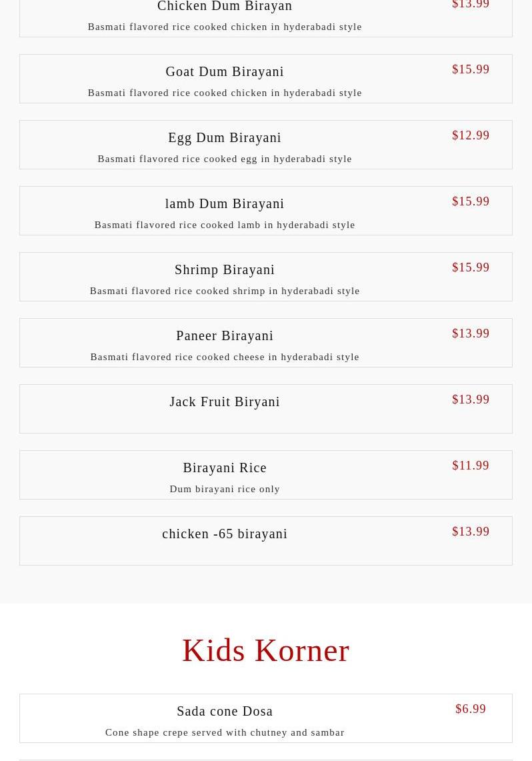Click the Chicken Dum Birayan title

click(225, 7)
